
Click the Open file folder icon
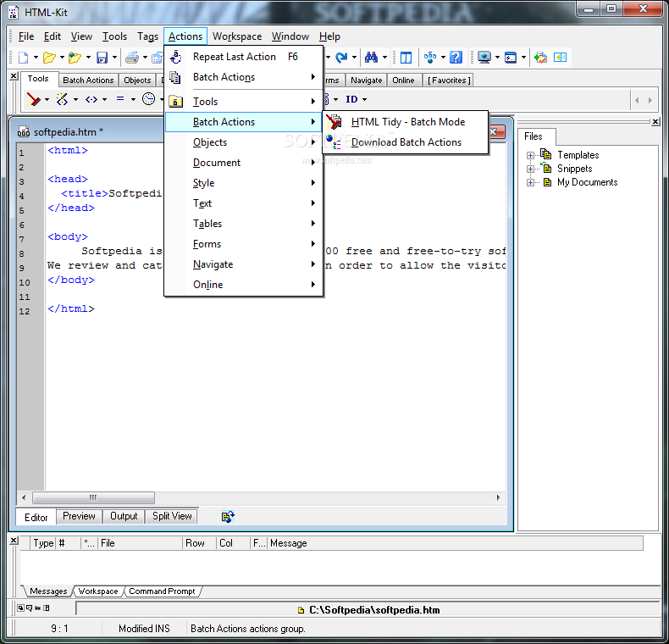tap(49, 57)
